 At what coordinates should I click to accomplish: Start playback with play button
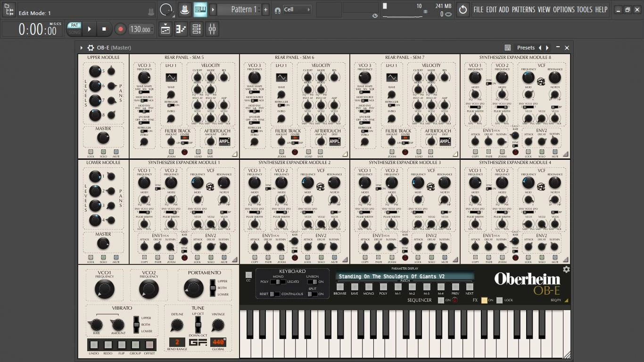pos(89,29)
